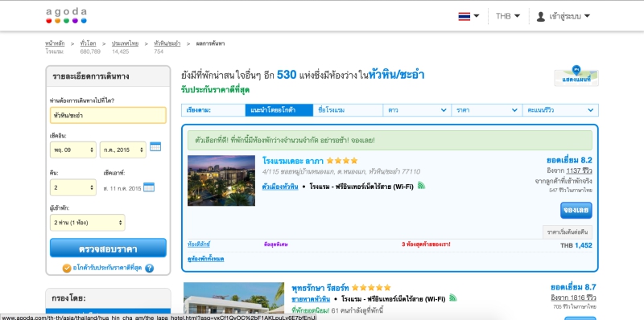Click the Wi-Fi icon for โรงแรมเดอะ ลาภา
Viewport: 644px width, 320px height.
click(421, 186)
